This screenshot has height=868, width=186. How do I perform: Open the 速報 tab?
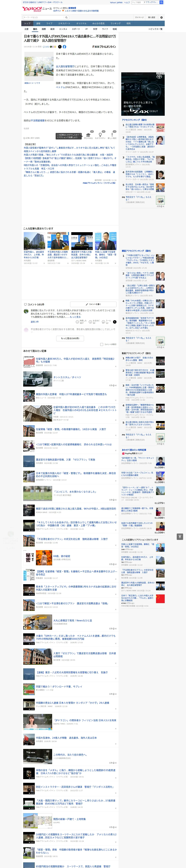pos(38,24)
